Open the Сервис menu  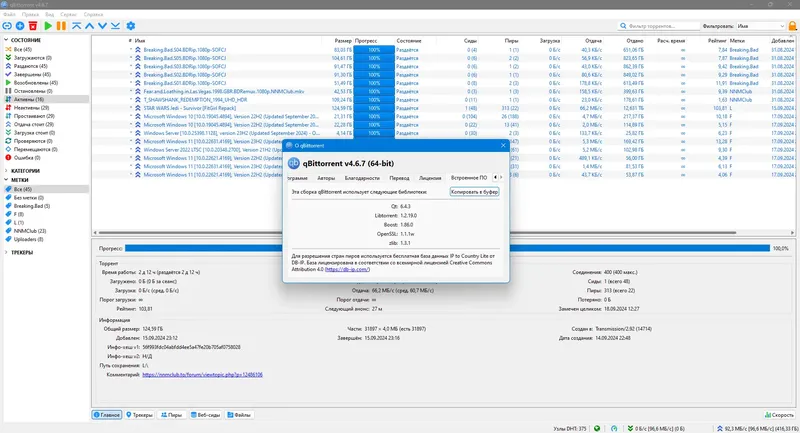pyautogui.click(x=68, y=15)
